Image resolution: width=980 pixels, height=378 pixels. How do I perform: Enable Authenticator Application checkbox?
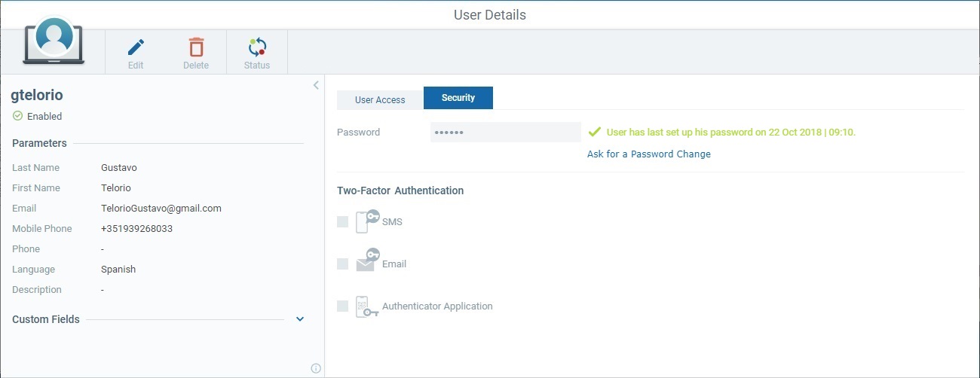(x=342, y=306)
